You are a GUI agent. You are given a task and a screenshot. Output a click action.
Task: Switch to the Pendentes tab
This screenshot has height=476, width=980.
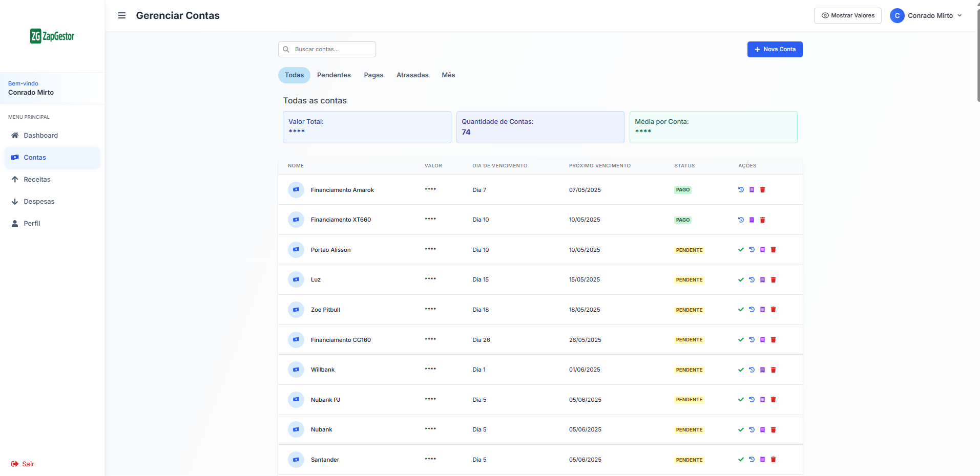click(x=333, y=75)
